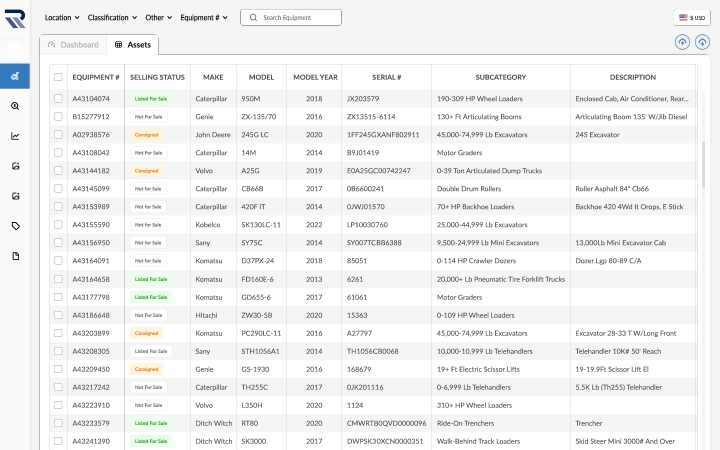Open the $ USD currency selector
This screenshot has height=450, width=720.
pyautogui.click(x=692, y=17)
